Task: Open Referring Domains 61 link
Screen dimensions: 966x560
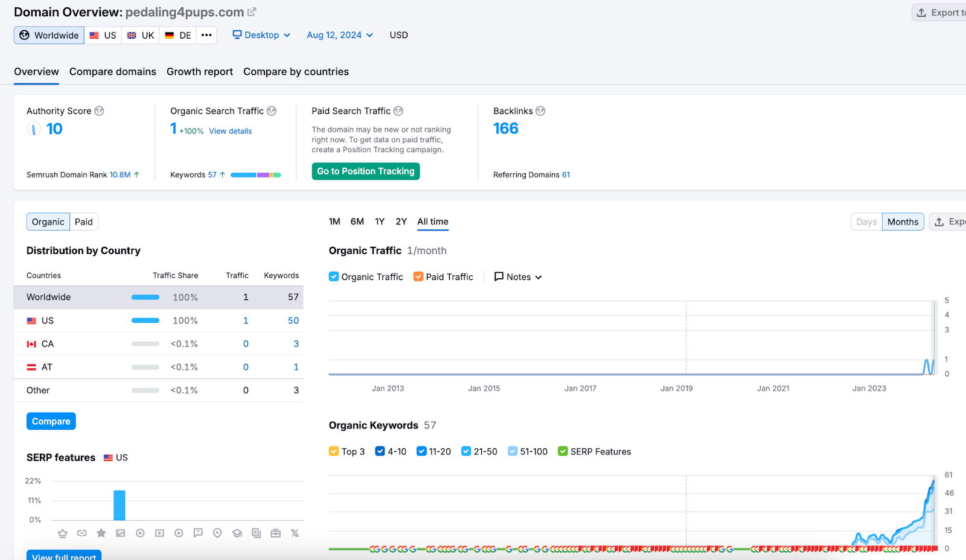Action: (566, 175)
